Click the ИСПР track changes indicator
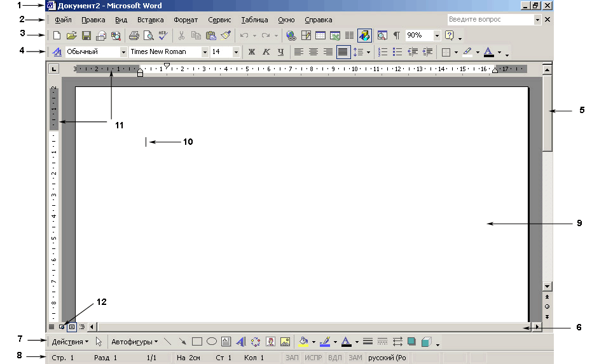599x364 pixels. (313, 358)
